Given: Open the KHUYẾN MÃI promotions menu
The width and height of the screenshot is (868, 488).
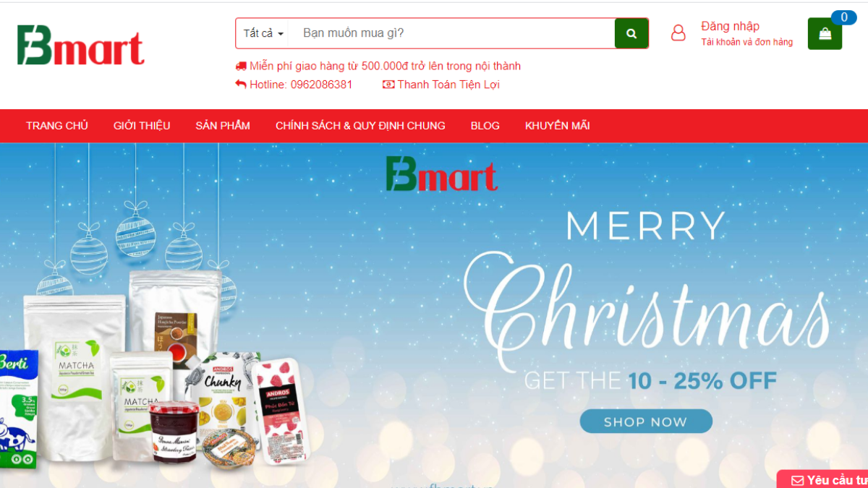Looking at the screenshot, I should tap(558, 126).
